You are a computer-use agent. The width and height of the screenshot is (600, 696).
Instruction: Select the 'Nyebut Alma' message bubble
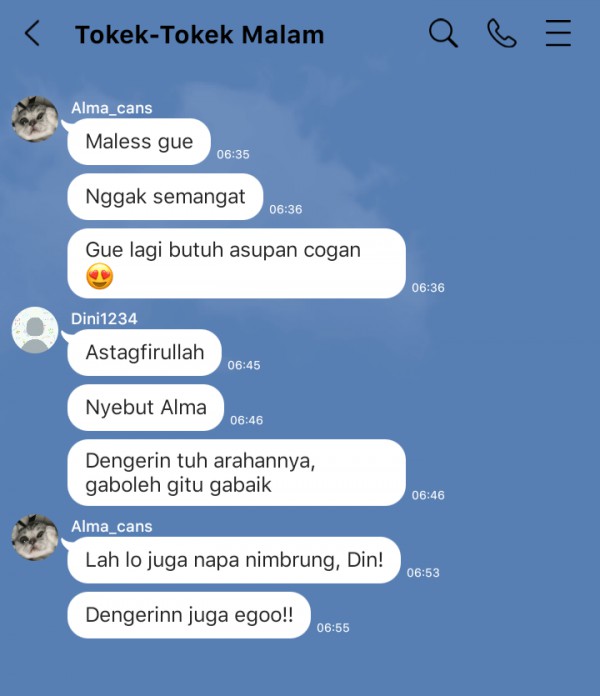[146, 407]
